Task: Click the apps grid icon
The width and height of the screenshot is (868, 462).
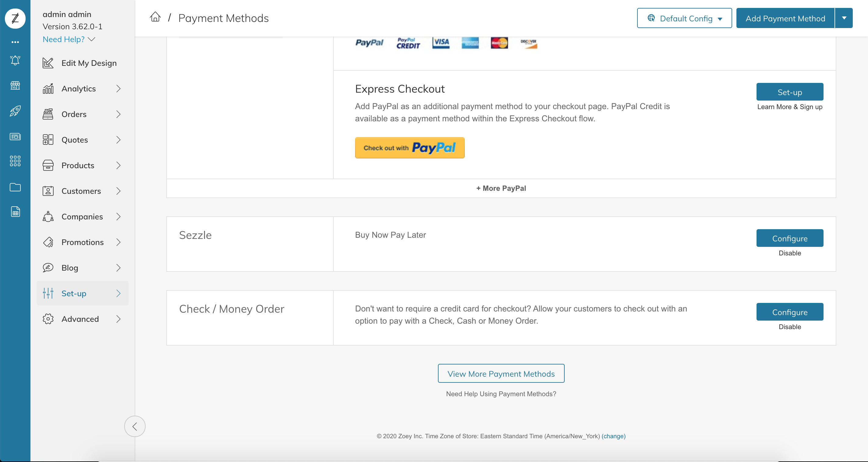Action: tap(15, 161)
